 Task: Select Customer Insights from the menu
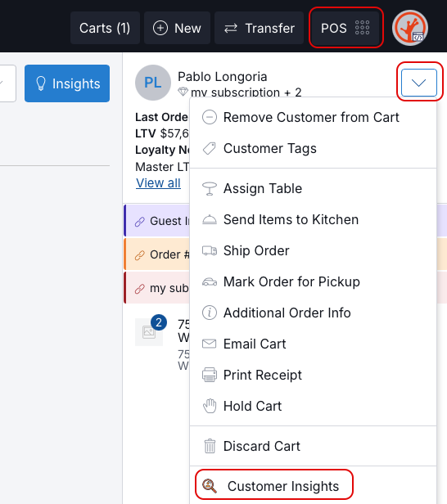tap(274, 486)
